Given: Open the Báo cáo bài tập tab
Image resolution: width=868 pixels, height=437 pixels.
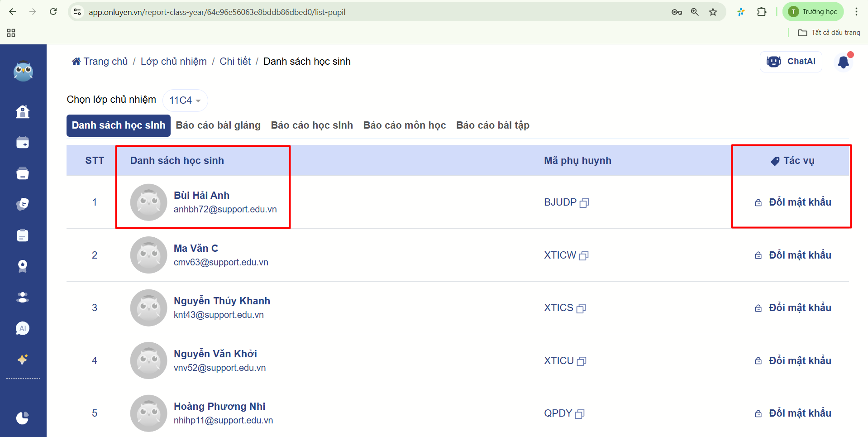Looking at the screenshot, I should pos(492,125).
